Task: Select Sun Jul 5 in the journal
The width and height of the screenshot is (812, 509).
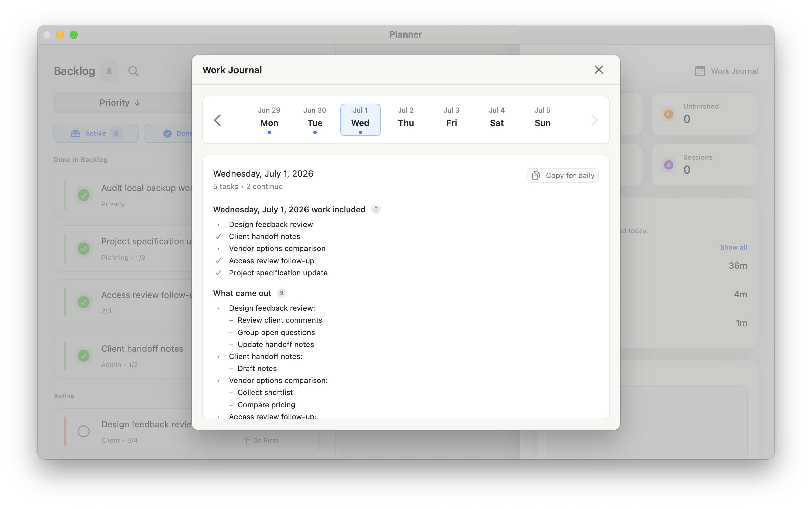Action: pyautogui.click(x=542, y=120)
